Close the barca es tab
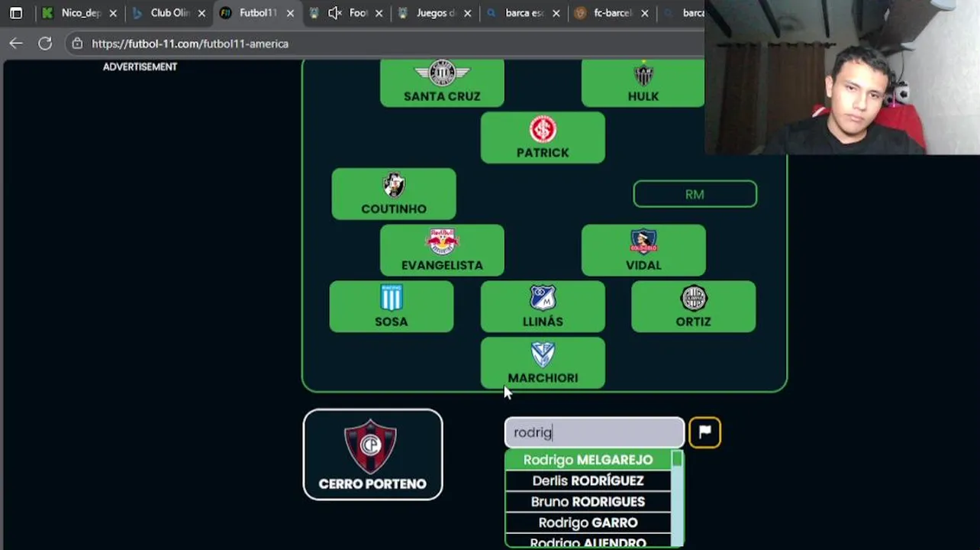Viewport: 980px width, 550px height. tap(556, 13)
